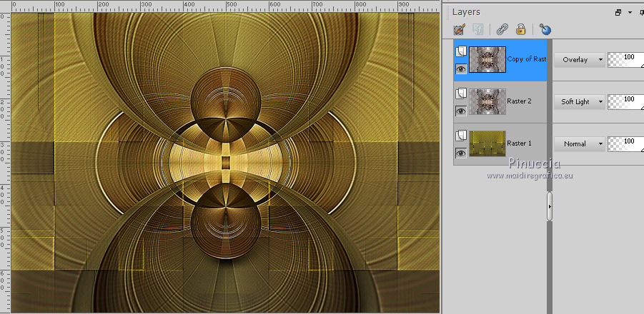This screenshot has width=644, height=314.
Task: Click the Raster 1 layer thumbnail
Action: 487,143
